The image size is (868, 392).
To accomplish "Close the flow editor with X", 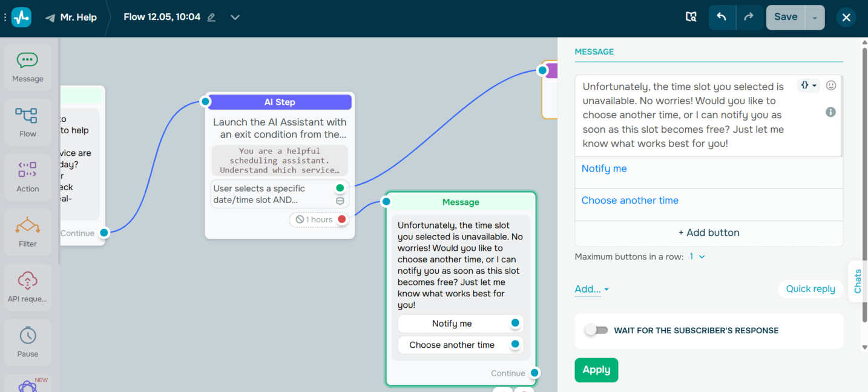I will click(x=846, y=18).
